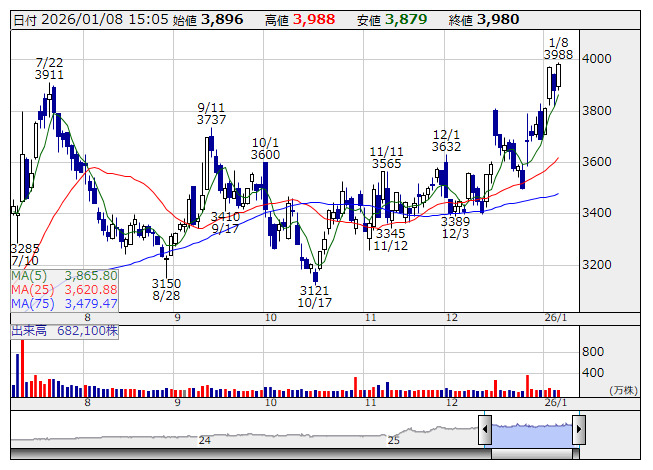
Task: Click the 安値 low price value 3,879
Action: (405, 18)
